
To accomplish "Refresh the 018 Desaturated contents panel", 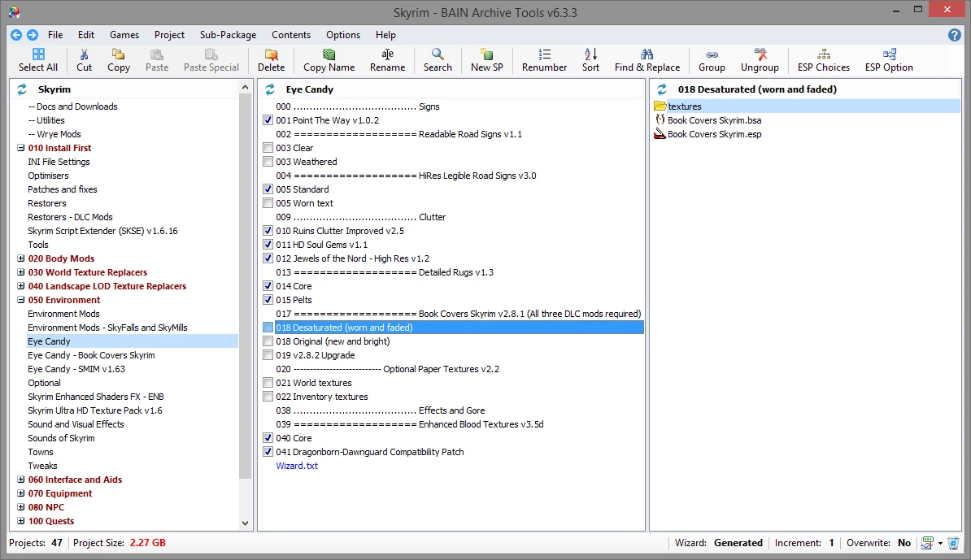I will pyautogui.click(x=662, y=89).
